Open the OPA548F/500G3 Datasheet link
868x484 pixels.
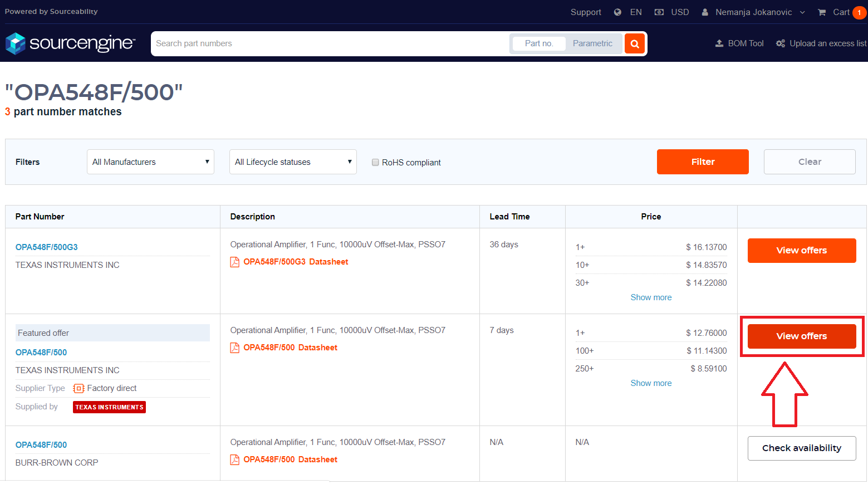coord(296,262)
